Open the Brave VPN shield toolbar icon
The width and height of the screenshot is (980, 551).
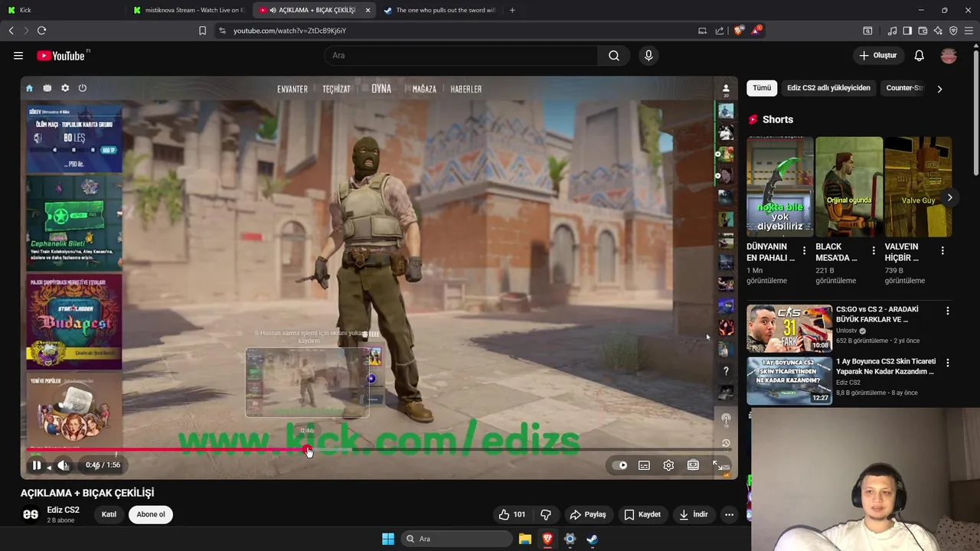[953, 31]
